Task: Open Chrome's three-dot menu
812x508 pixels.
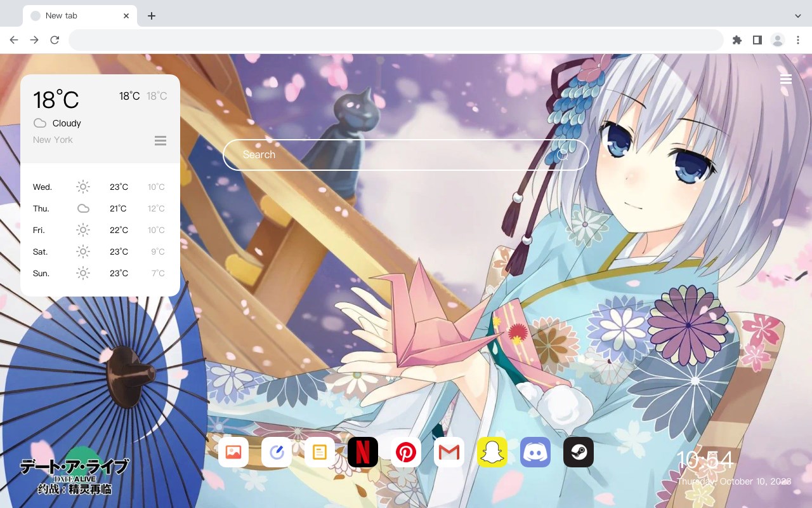Action: (798, 40)
